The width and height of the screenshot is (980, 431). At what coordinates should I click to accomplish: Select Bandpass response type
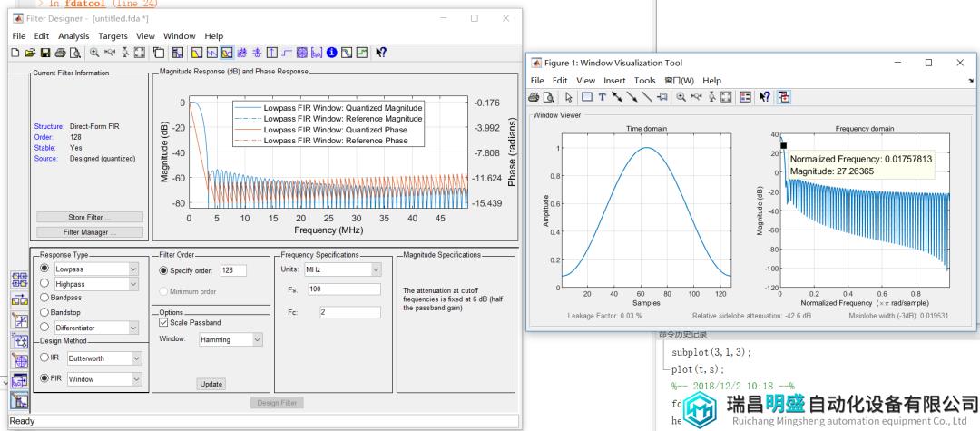[44, 298]
